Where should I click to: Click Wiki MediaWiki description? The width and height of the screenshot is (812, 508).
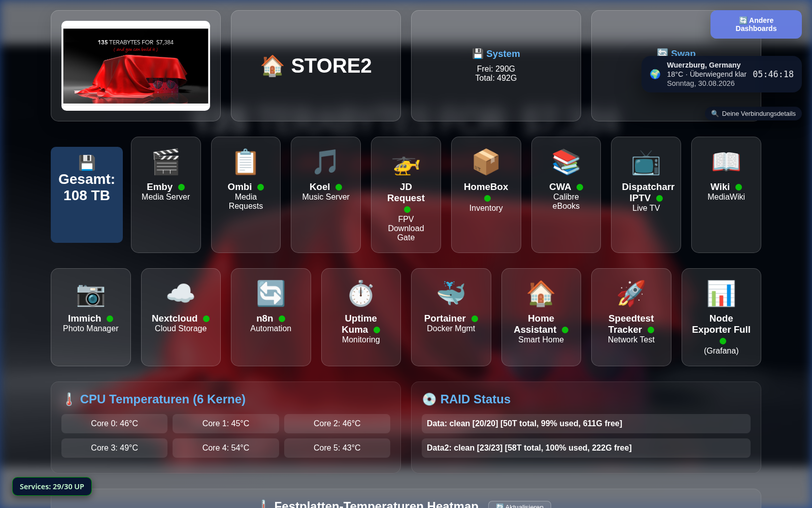pos(726,197)
